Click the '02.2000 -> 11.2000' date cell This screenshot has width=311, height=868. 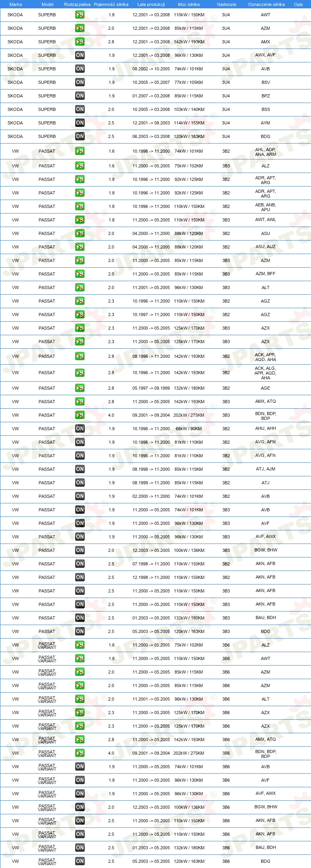point(151,496)
